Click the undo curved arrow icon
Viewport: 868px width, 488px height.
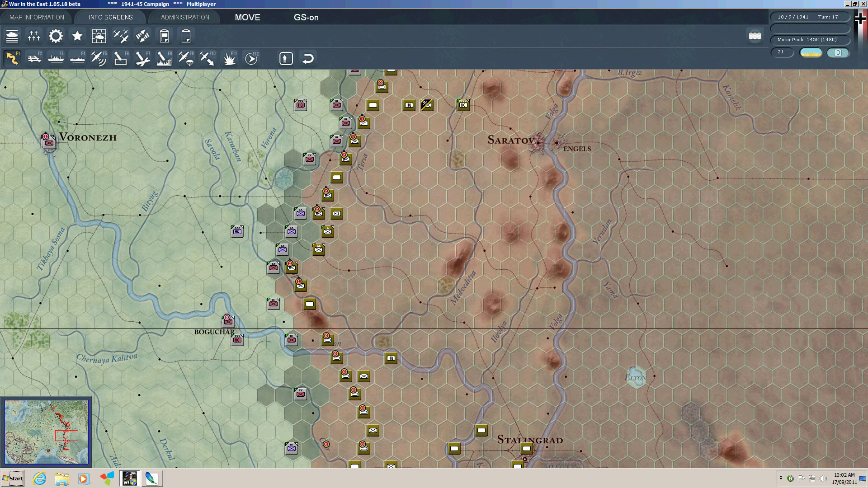[x=308, y=59]
